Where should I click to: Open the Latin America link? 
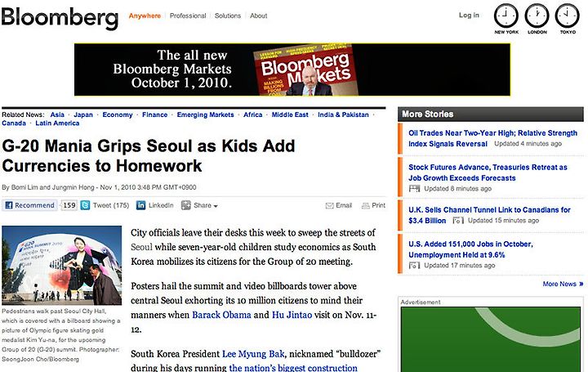(57, 123)
